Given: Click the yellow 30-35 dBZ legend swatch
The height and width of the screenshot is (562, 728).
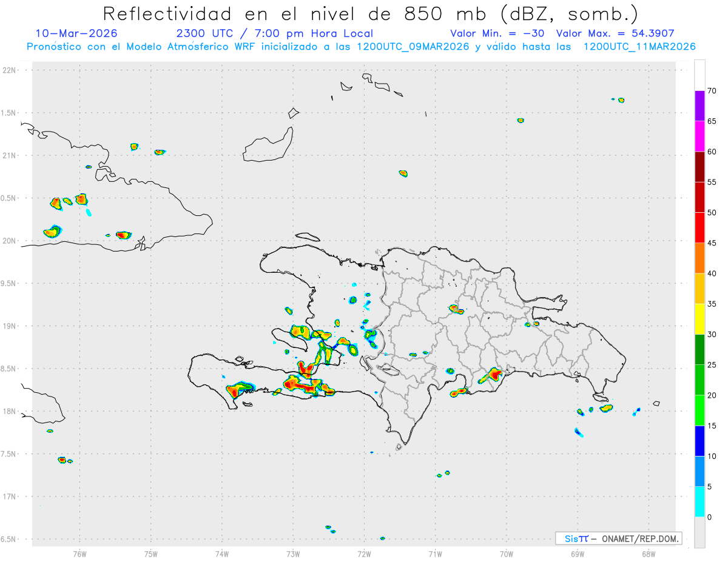Looking at the screenshot, I should point(699,319).
